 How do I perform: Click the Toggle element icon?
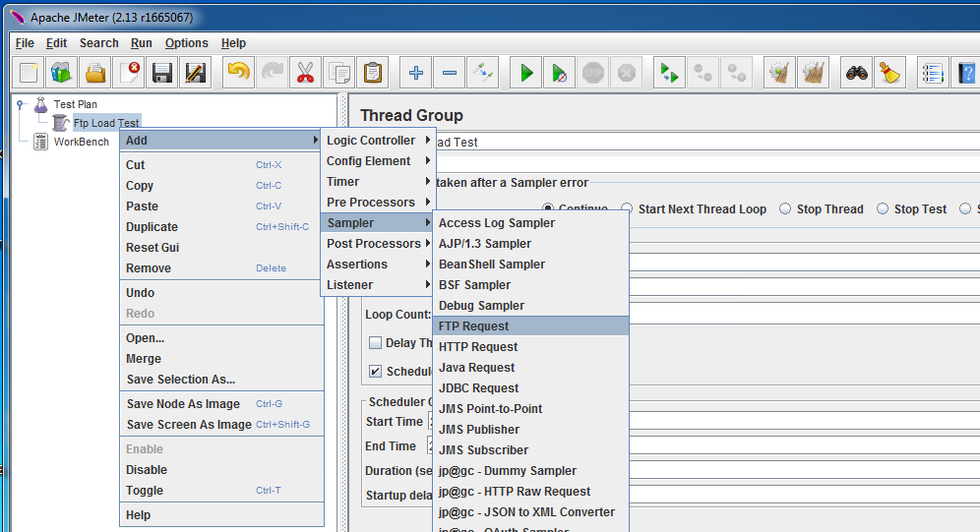[x=483, y=73]
